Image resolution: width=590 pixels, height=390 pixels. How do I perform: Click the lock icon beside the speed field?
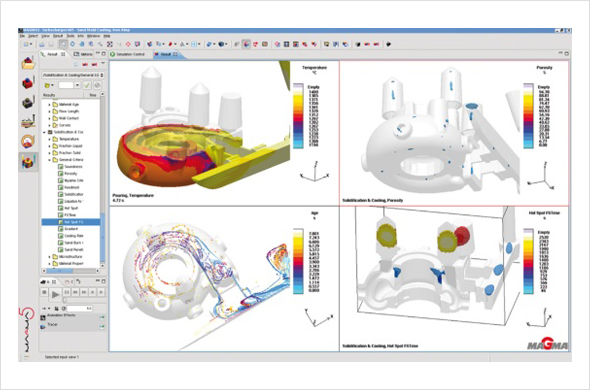click(x=57, y=308)
